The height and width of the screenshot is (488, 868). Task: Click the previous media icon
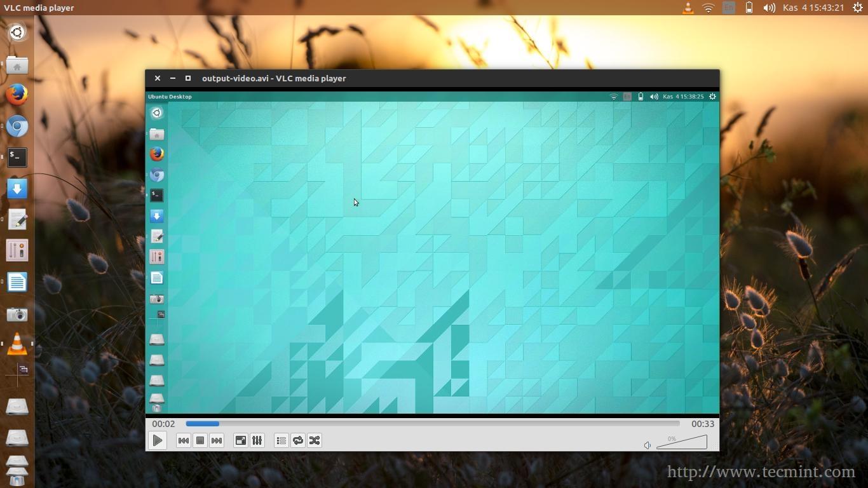pyautogui.click(x=184, y=440)
